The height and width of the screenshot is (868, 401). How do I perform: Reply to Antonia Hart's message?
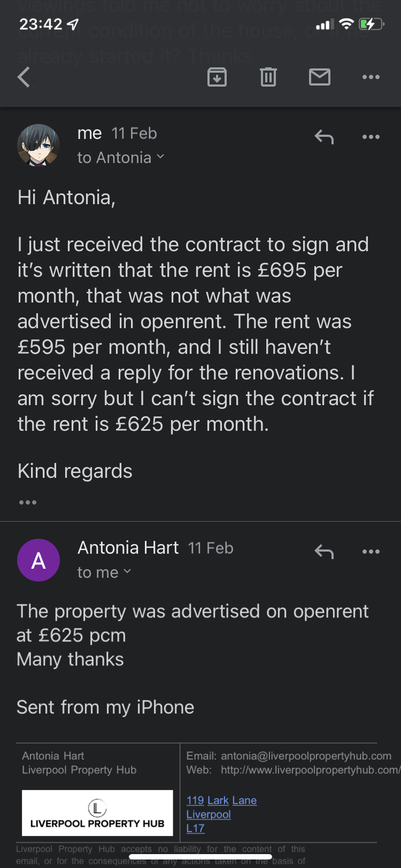pos(324,552)
